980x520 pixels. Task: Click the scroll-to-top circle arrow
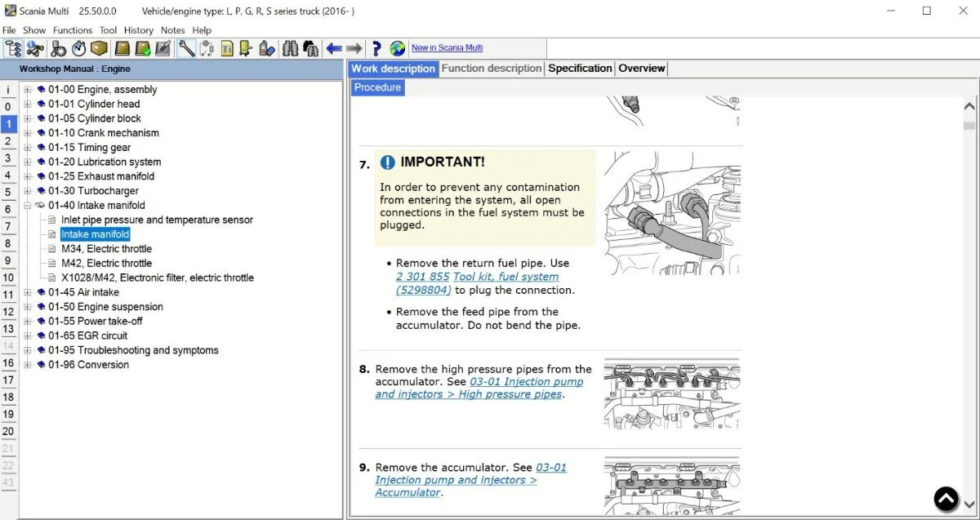pos(946,498)
